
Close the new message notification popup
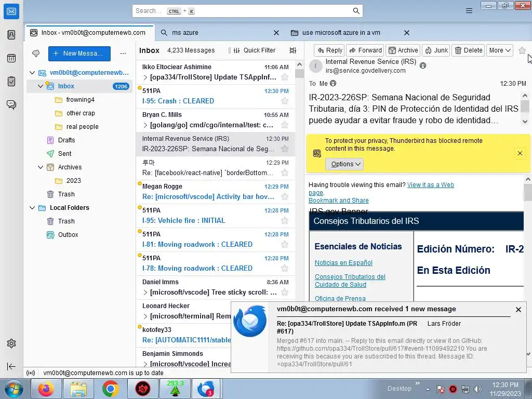(x=518, y=310)
